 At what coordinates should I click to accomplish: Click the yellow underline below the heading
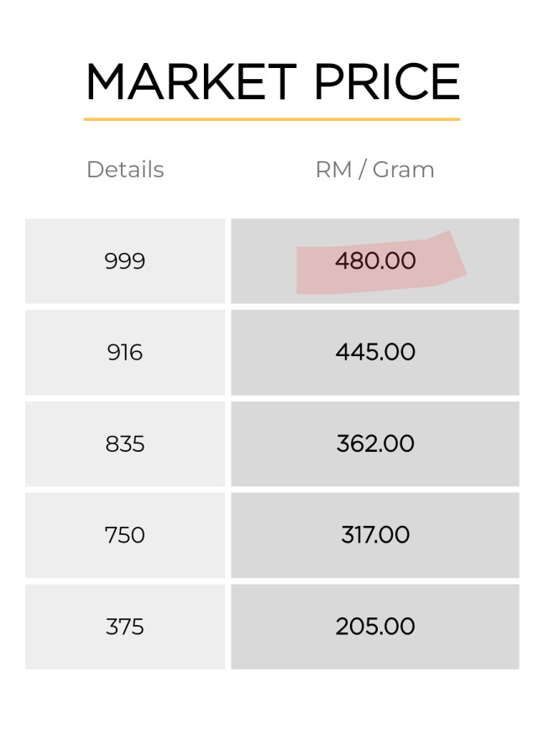272,119
